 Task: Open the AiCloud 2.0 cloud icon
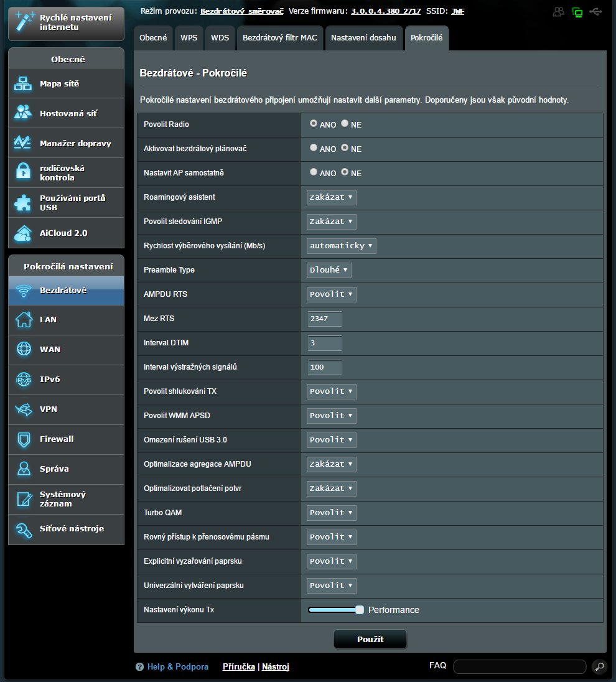23,233
